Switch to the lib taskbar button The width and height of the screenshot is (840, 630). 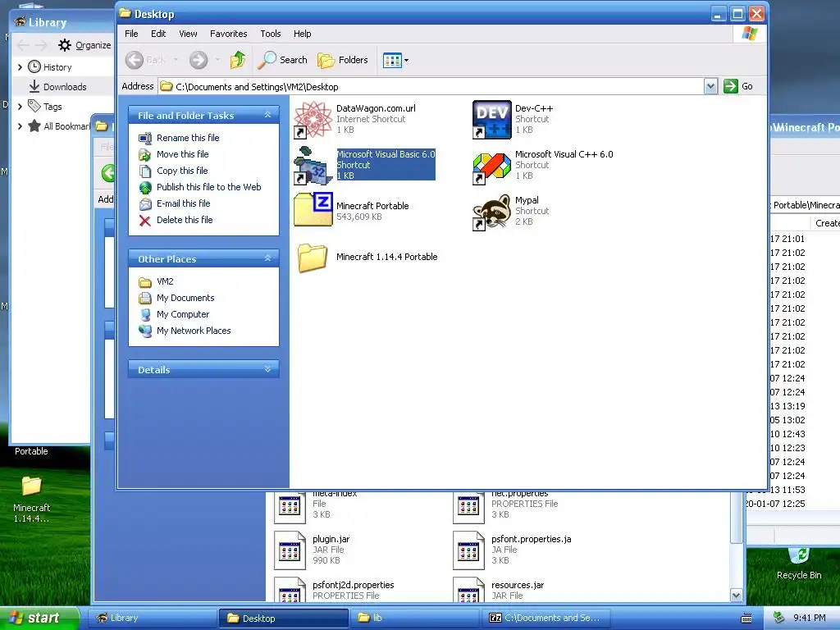point(414,618)
